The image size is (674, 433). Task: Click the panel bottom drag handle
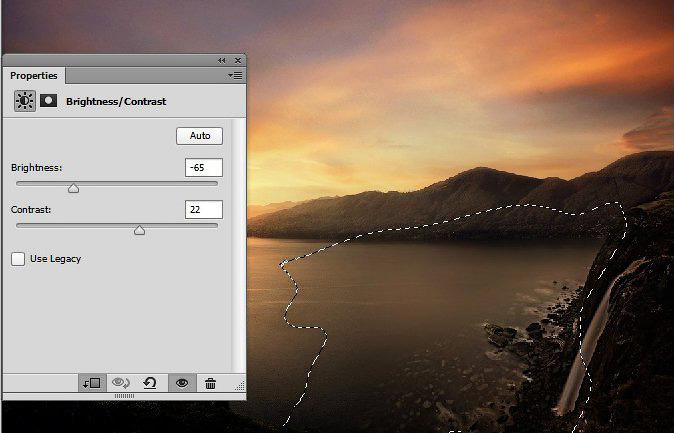point(125,396)
